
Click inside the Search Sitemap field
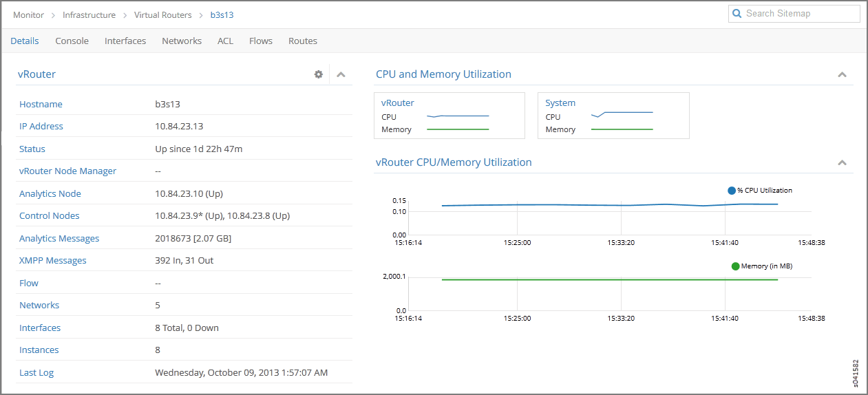[x=798, y=14]
